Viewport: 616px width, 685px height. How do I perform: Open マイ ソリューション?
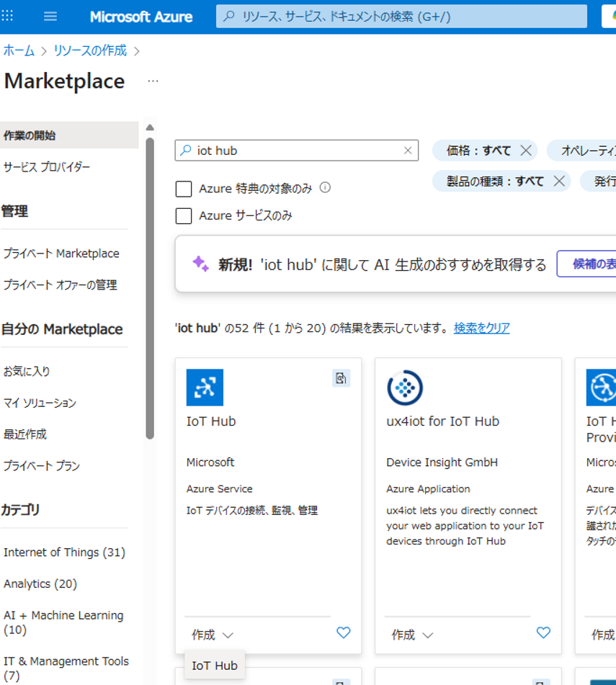coord(40,403)
